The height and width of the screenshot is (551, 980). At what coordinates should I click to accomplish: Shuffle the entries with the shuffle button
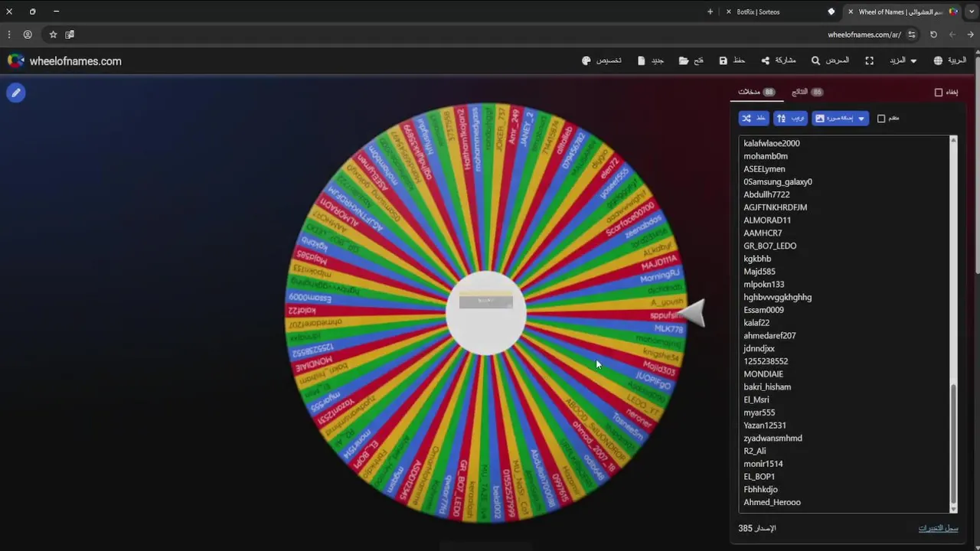pyautogui.click(x=753, y=119)
